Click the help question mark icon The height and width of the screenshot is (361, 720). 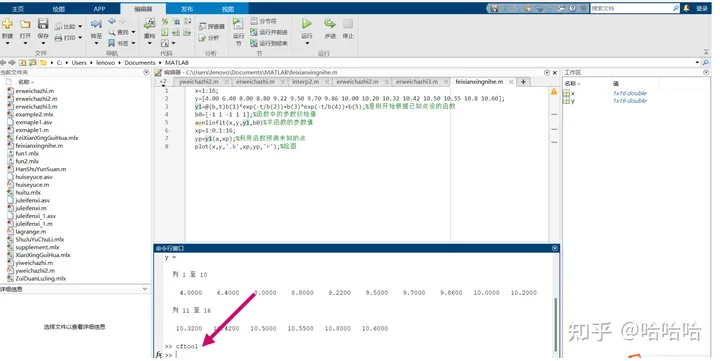click(x=573, y=8)
